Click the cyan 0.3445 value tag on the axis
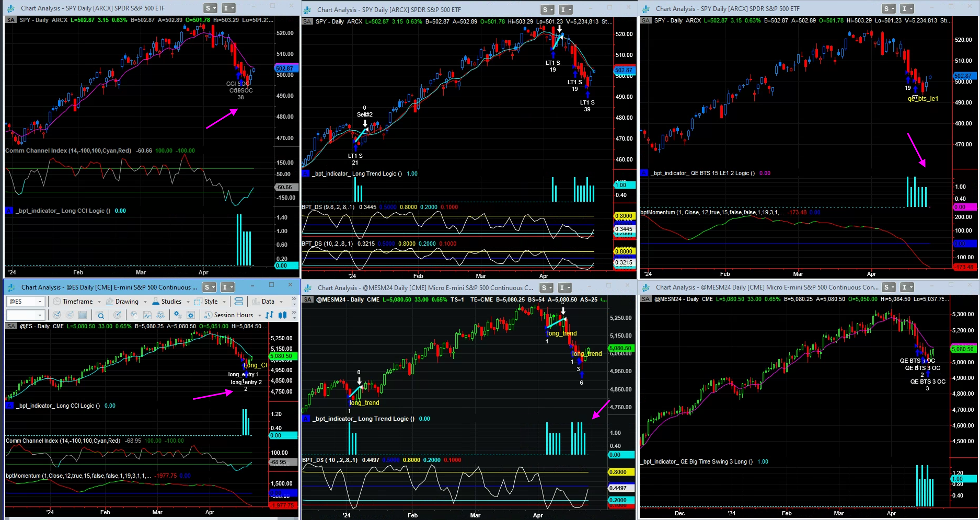 pyautogui.click(x=624, y=229)
